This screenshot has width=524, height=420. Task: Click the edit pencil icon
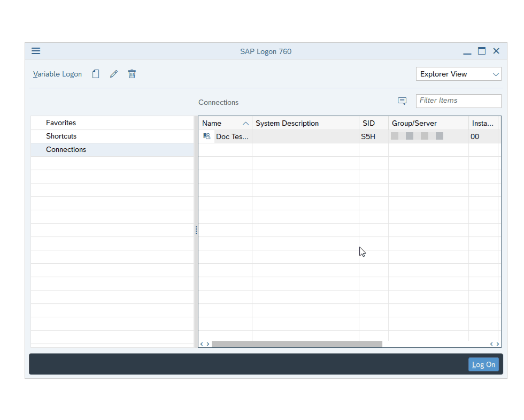click(114, 74)
